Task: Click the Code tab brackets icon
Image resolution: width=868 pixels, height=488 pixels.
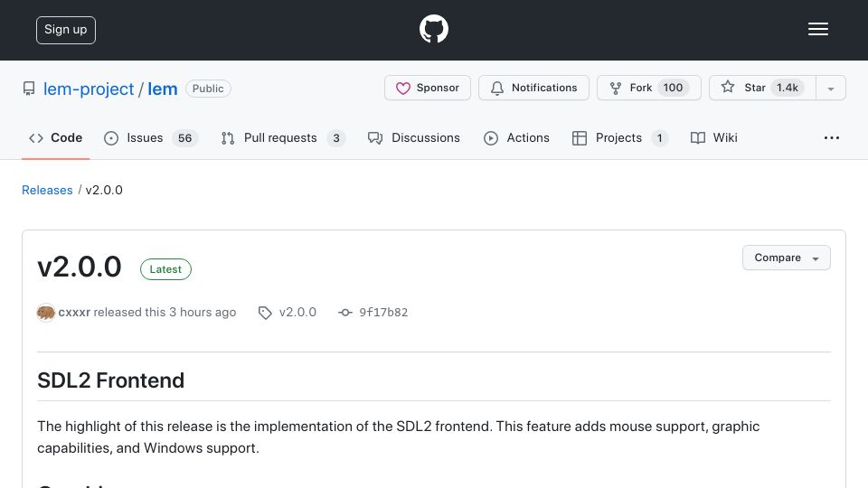Action: (x=36, y=138)
